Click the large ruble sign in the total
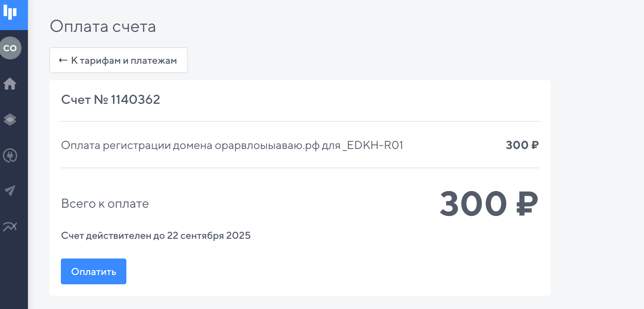644x309 pixels. [527, 204]
